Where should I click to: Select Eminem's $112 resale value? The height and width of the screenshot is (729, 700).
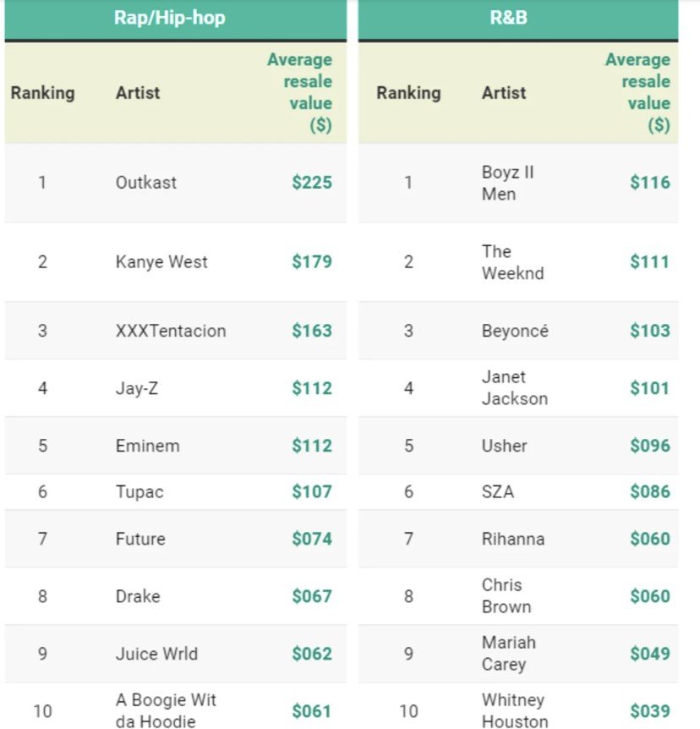[x=312, y=446]
